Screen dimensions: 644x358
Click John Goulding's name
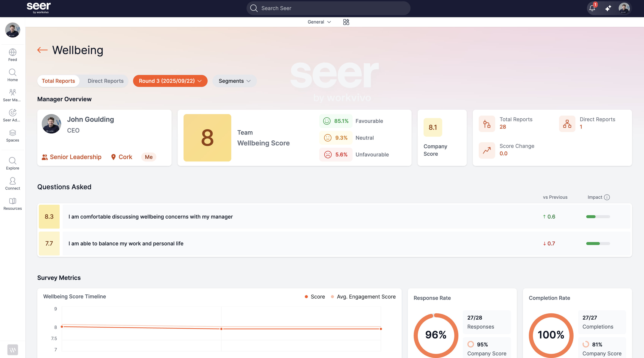(91, 119)
